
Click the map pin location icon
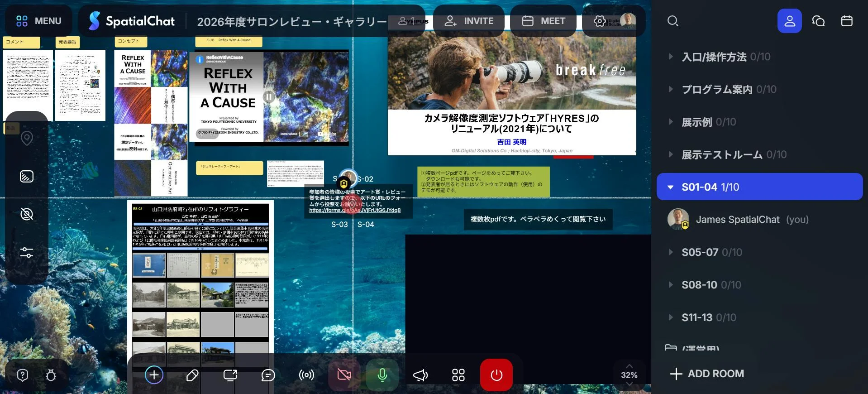click(27, 138)
